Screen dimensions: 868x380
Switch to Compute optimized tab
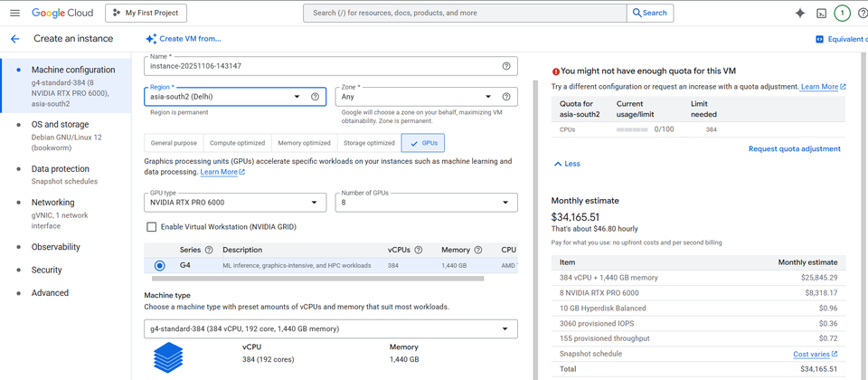238,143
